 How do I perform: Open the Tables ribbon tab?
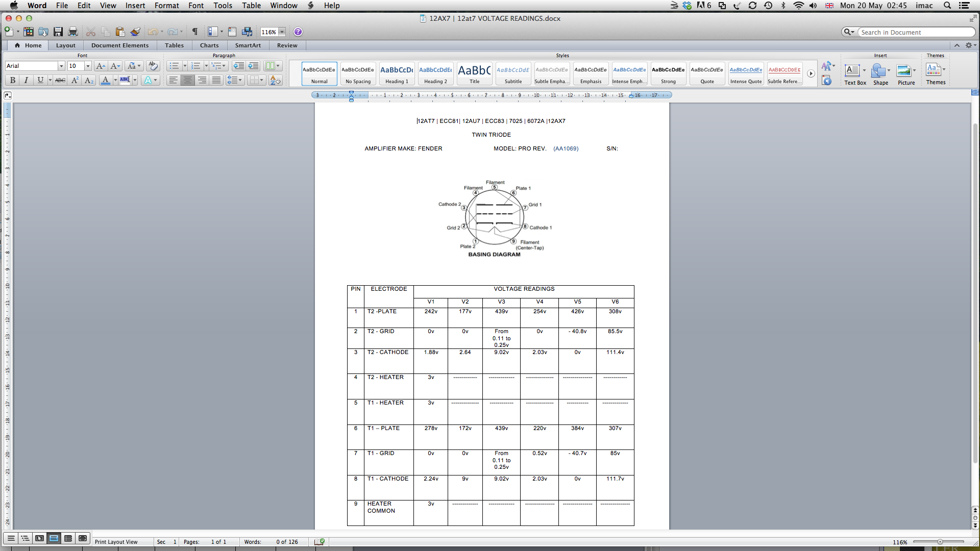(x=174, y=45)
